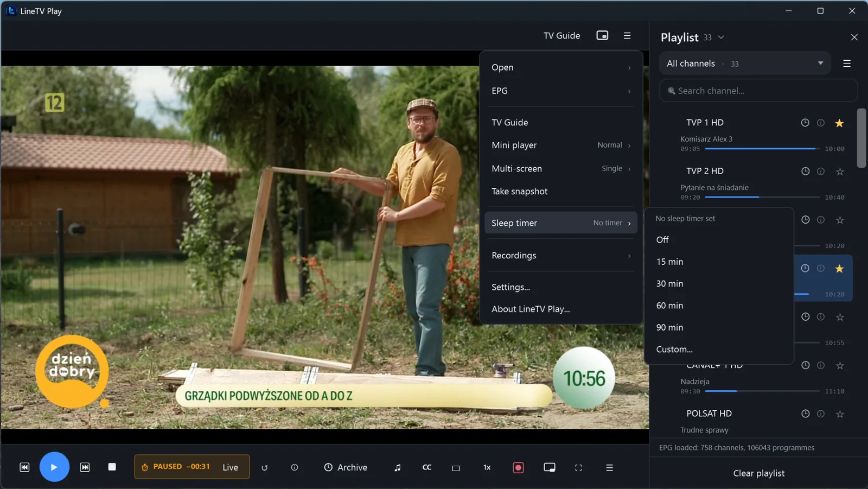Show info for TVP 1 HD
Viewport: 868px width, 489px height.
click(x=821, y=123)
